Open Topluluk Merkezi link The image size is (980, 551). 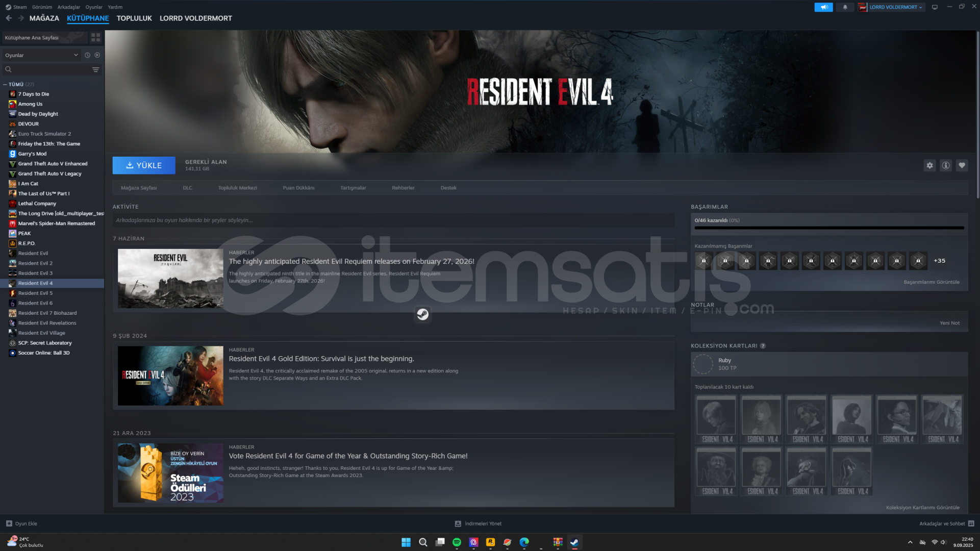(238, 188)
